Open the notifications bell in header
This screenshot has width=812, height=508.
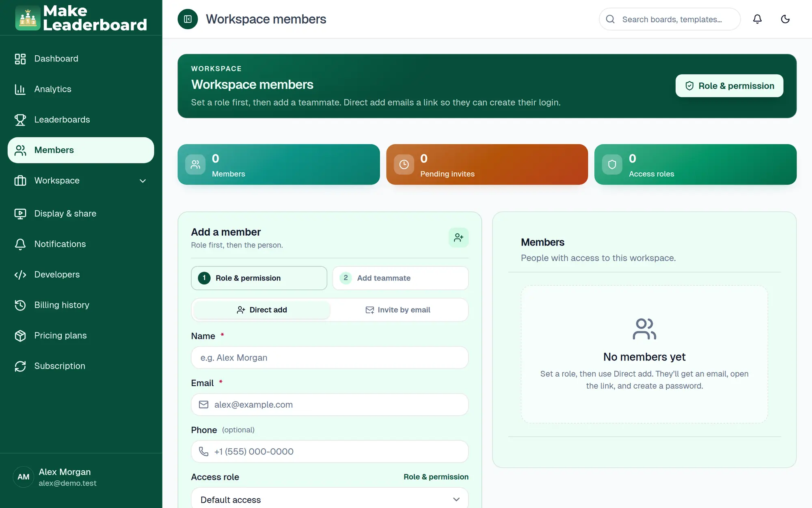(757, 19)
